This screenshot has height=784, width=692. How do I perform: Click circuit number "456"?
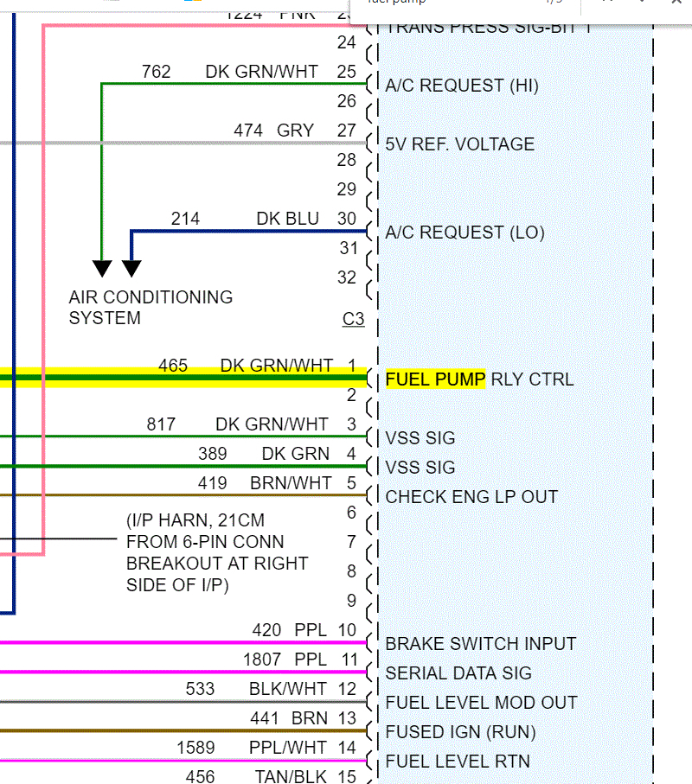[x=200, y=776]
